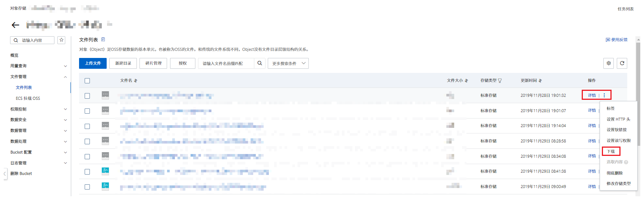Click the 上传文件 button
Viewport: 644px width, 200px height.
[93, 63]
